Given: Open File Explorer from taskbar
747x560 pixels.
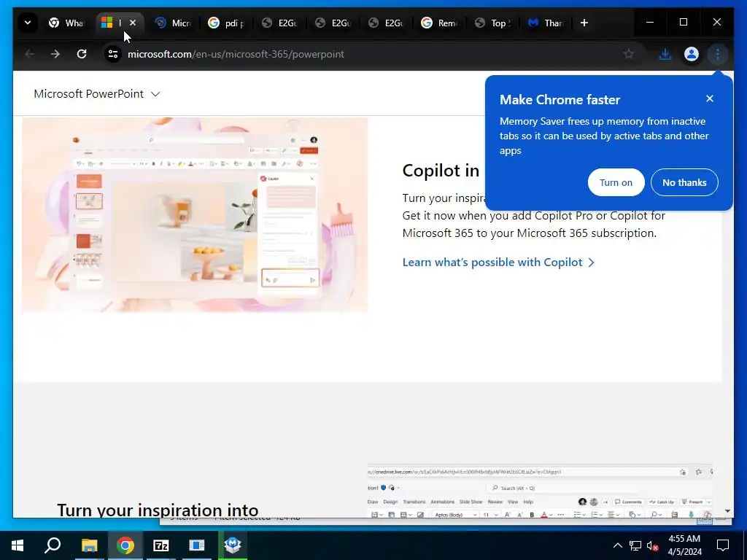Looking at the screenshot, I should [89, 545].
